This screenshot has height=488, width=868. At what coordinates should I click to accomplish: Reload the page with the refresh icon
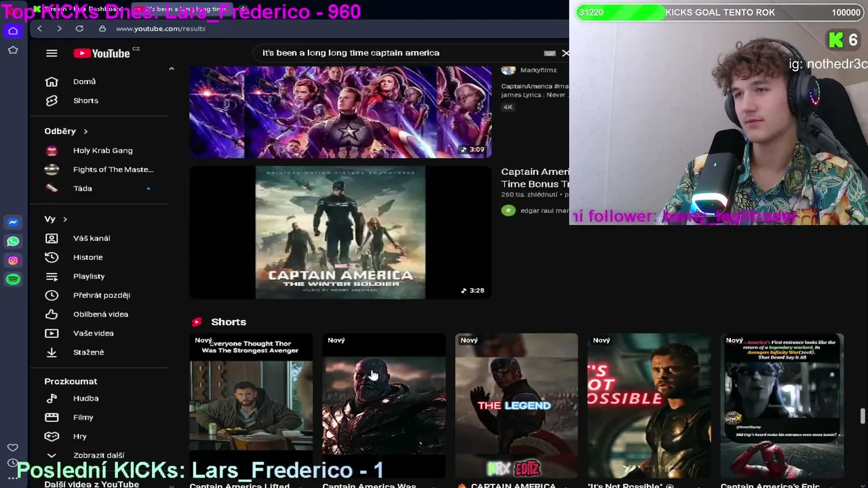79,28
